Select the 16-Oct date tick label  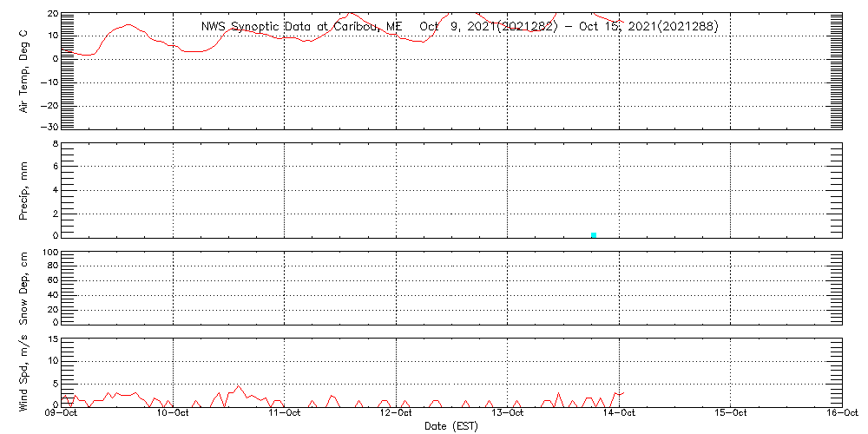(842, 414)
